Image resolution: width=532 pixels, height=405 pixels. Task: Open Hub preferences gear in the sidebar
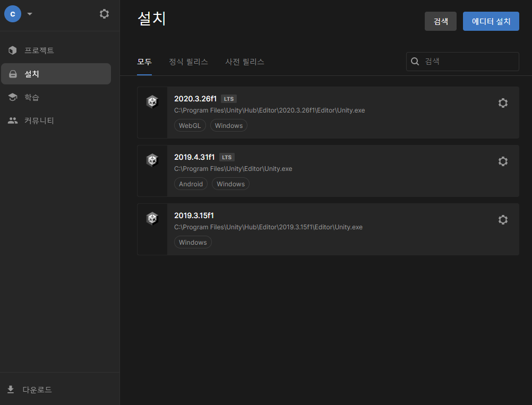104,14
